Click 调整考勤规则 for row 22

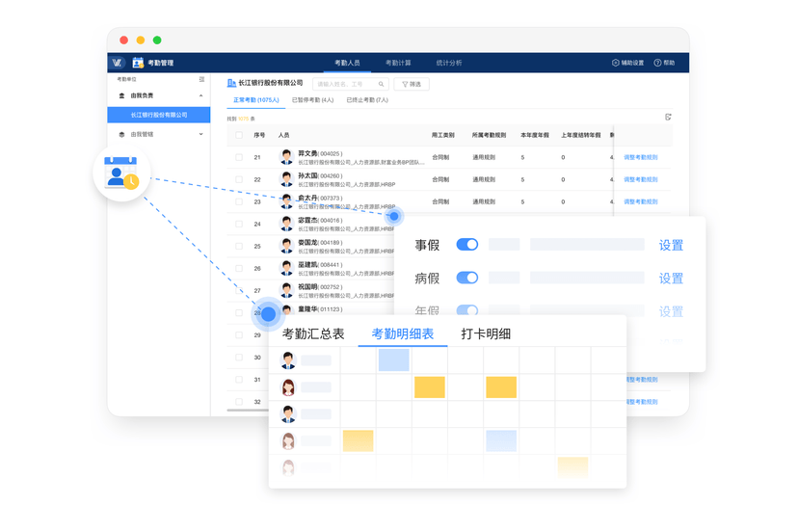641,179
